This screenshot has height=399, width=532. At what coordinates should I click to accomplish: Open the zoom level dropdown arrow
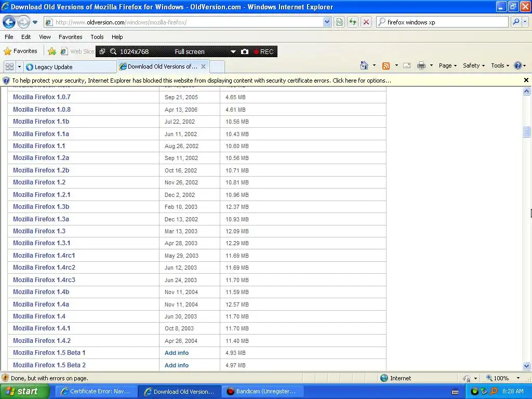click(518, 378)
